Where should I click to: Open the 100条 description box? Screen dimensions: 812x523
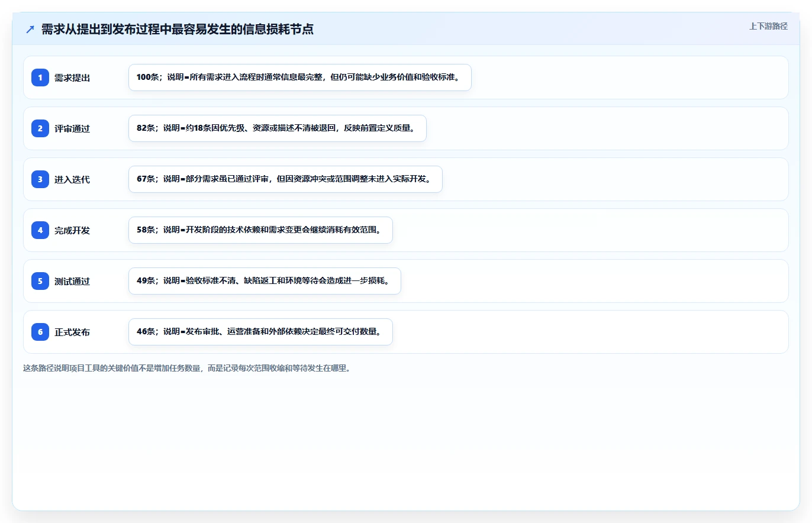point(300,78)
